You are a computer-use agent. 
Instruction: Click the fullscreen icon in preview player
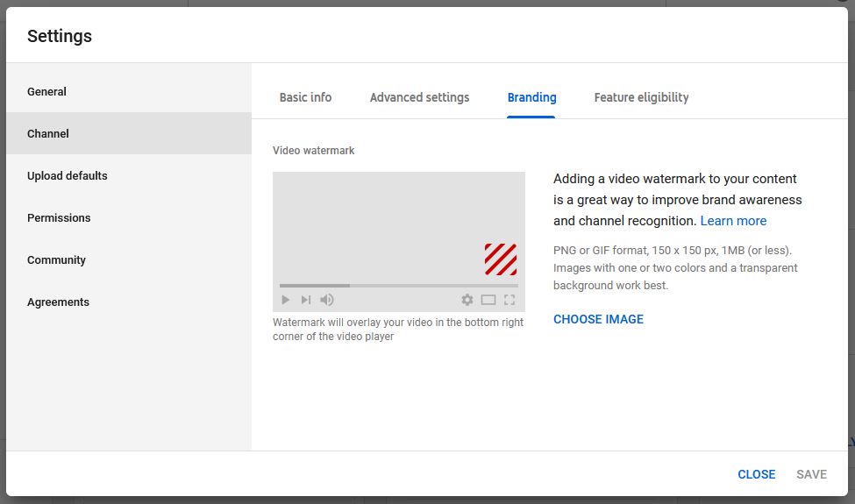coord(509,300)
